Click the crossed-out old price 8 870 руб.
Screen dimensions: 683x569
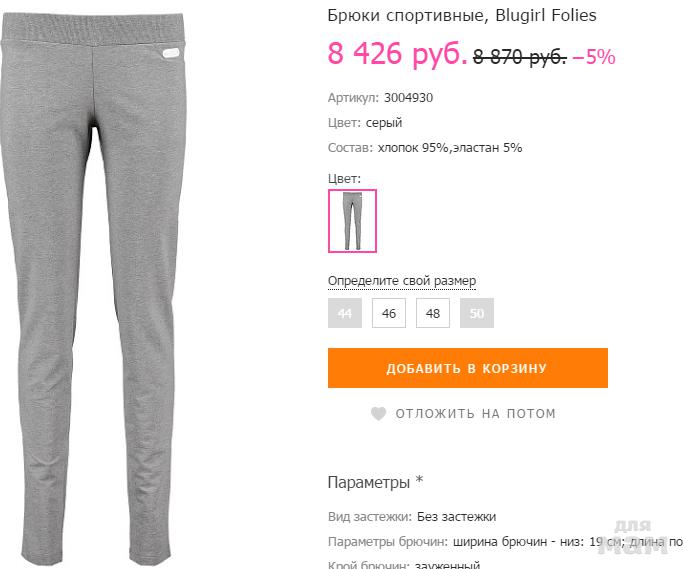[520, 57]
